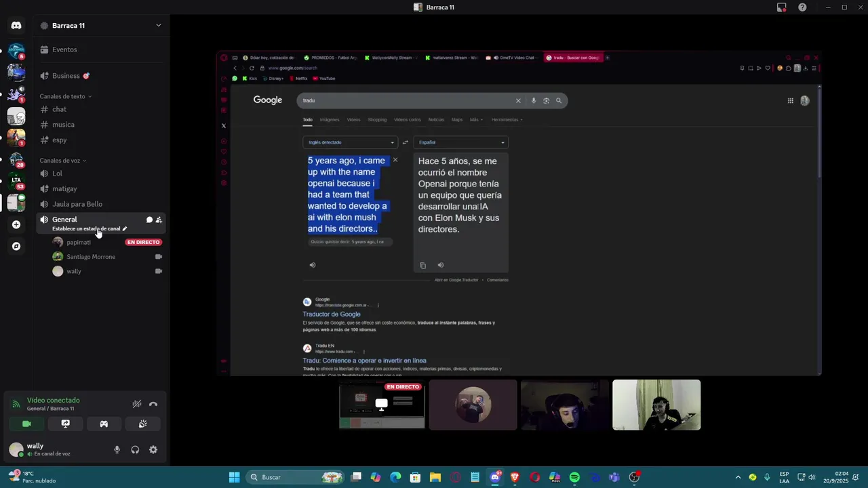Click the Add a Server plus icon
Viewport: 868px width, 488px height.
[16, 224]
